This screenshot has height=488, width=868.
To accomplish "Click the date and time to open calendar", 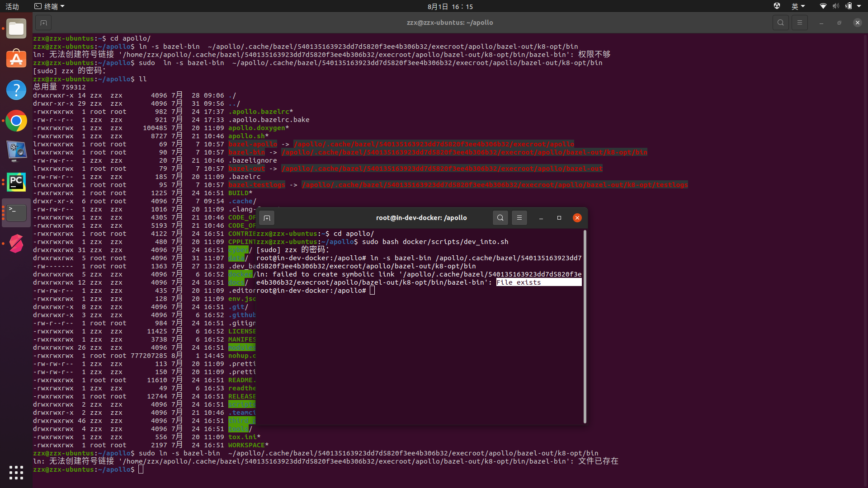I will [x=450, y=6].
